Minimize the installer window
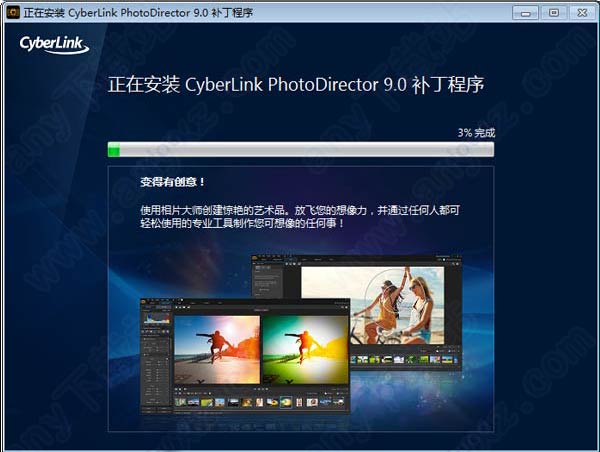The height and width of the screenshot is (452, 600). (525, 13)
